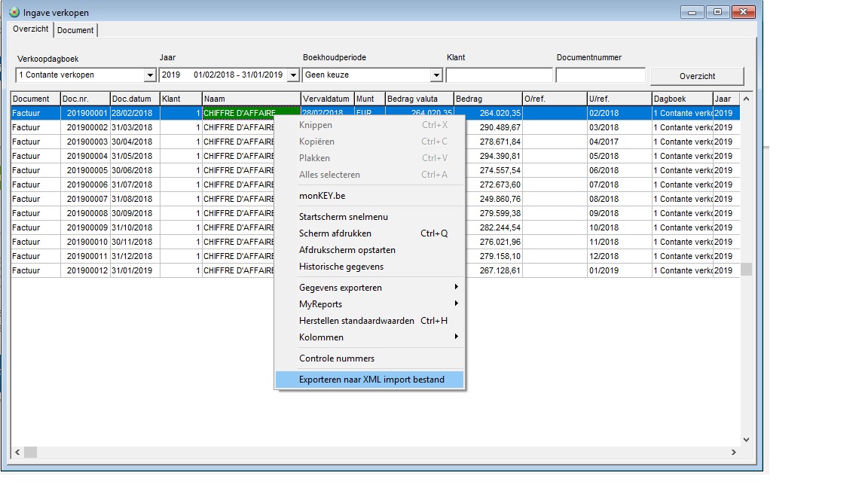
Task: Select the Overzicht tab
Action: [31, 29]
